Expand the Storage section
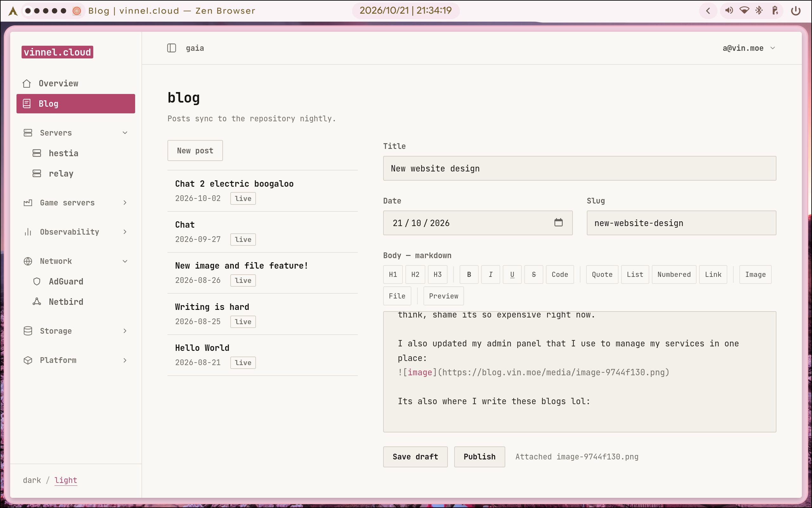Viewport: 812px width, 508px height. click(x=125, y=331)
